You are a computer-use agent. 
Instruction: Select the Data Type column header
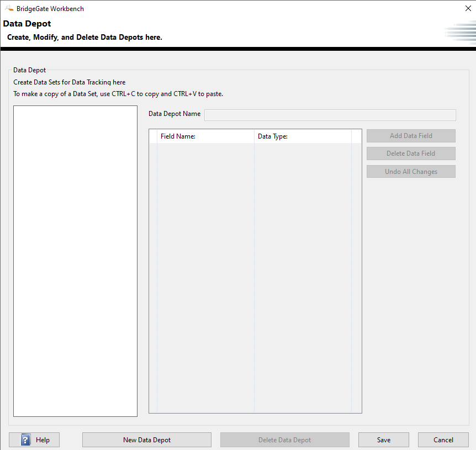click(303, 136)
